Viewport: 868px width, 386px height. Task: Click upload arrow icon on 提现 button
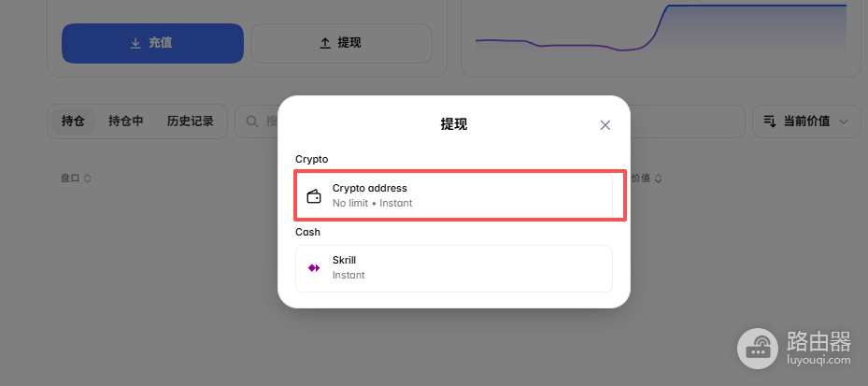point(325,43)
